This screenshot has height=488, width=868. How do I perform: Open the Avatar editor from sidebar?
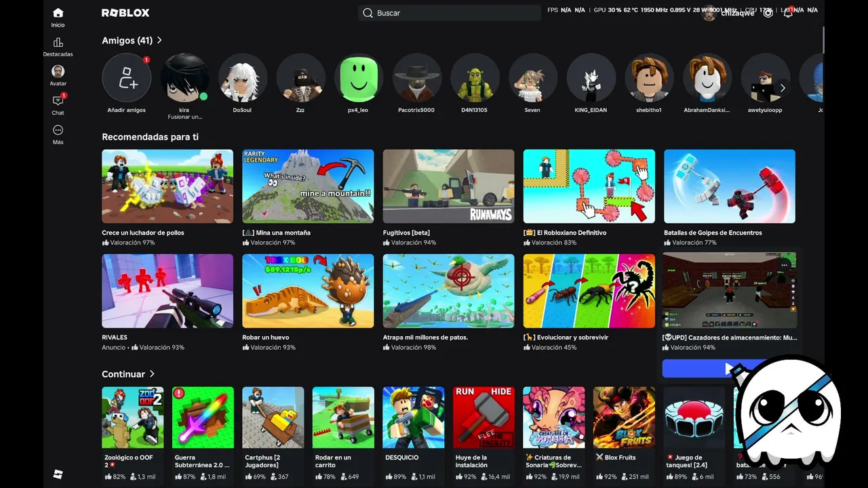point(58,76)
